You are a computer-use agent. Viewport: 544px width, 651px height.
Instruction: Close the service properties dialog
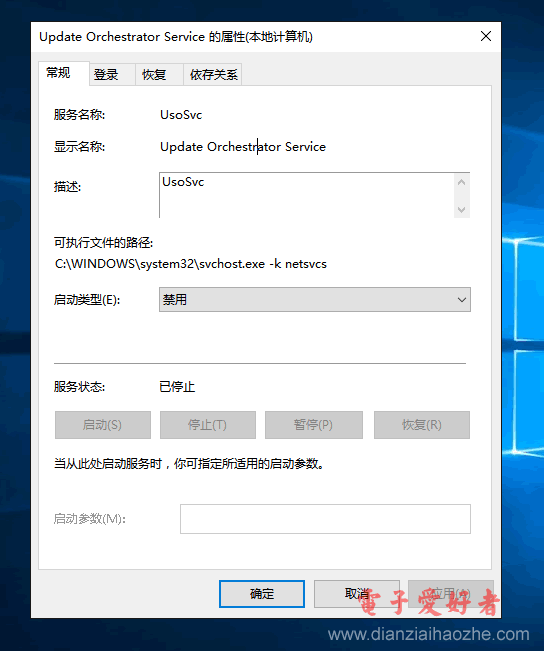pyautogui.click(x=486, y=37)
